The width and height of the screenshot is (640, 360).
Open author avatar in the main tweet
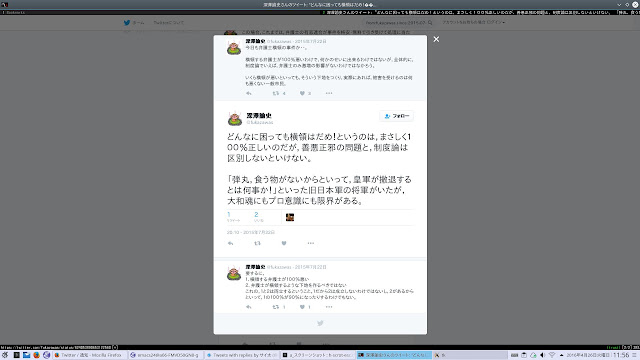tap(235, 118)
